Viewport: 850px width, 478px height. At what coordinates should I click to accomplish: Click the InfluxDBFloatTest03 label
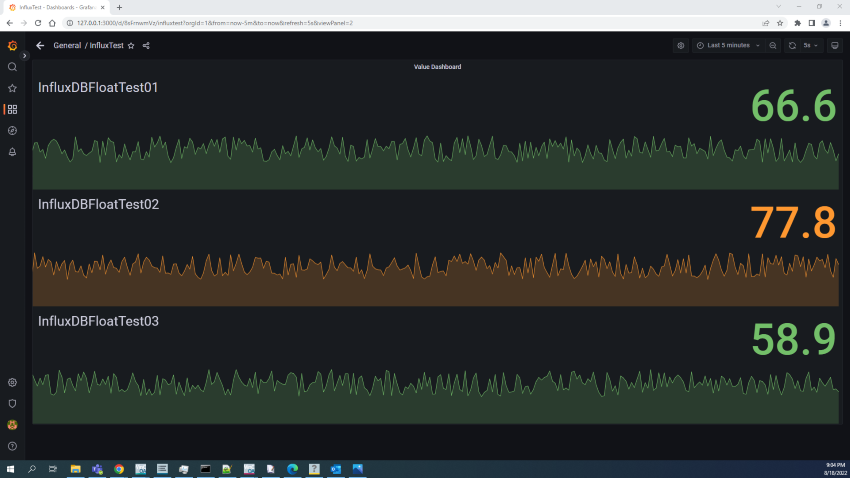click(99, 321)
